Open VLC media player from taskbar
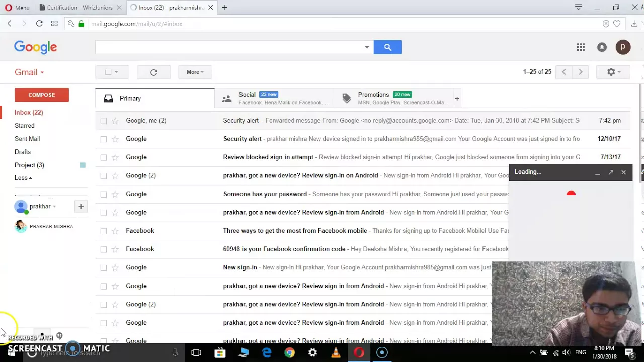Image resolution: width=644 pixels, height=362 pixels. tap(336, 353)
